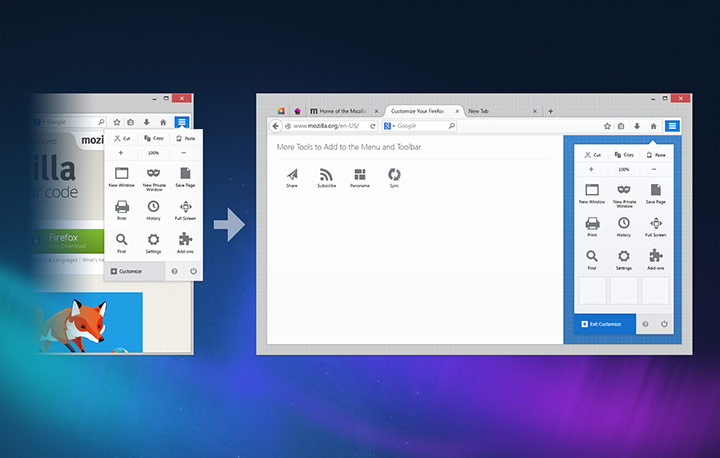The width and height of the screenshot is (720, 458).
Task: Toggle hamburger menu button in large window
Action: [x=672, y=126]
